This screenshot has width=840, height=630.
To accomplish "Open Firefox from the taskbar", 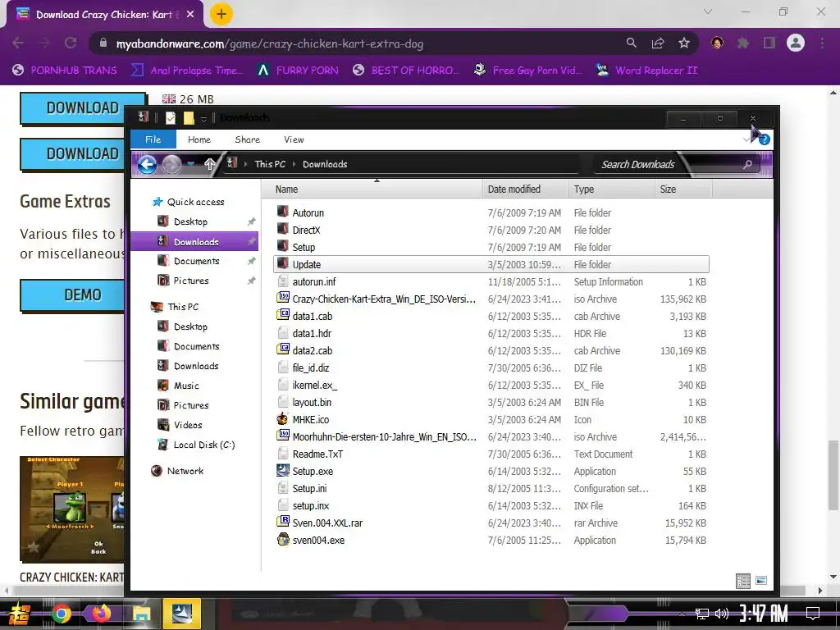I will click(x=101, y=614).
